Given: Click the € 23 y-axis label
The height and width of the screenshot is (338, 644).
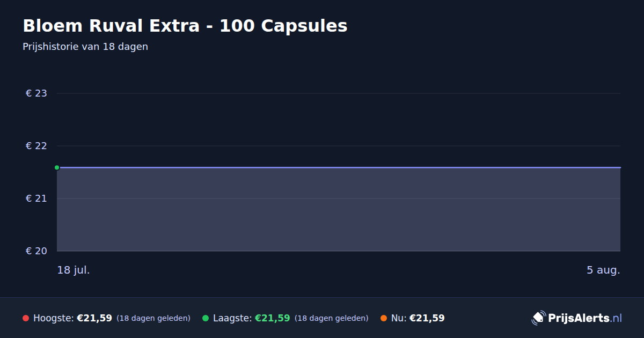Looking at the screenshot, I should [36, 93].
